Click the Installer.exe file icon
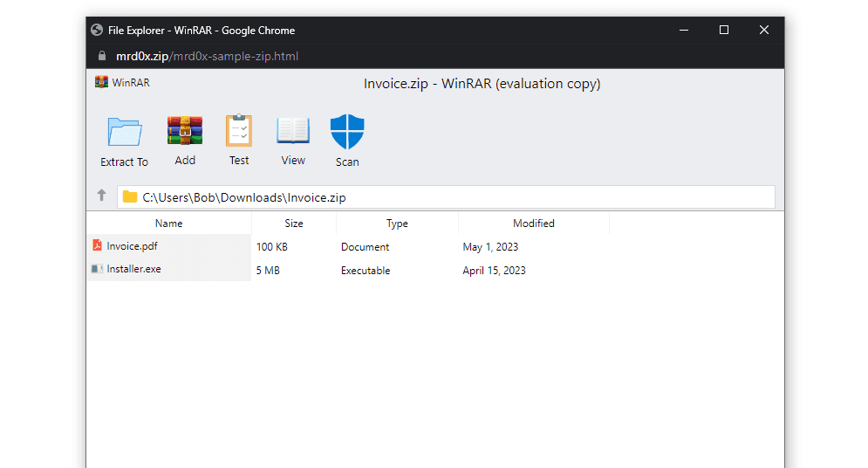This screenshot has height=468, width=868. coord(97,269)
